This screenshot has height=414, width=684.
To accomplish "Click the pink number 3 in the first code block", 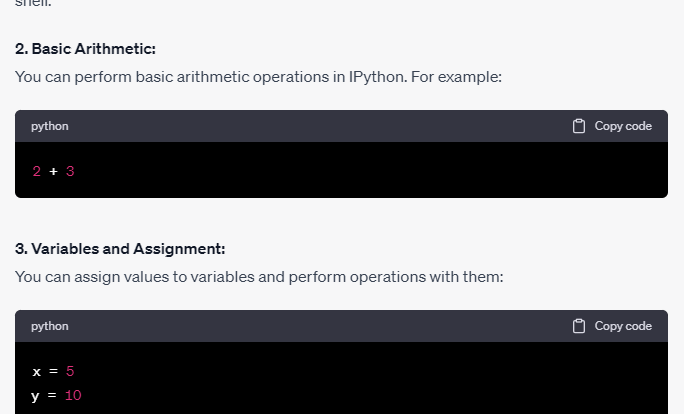I will (x=70, y=171).
